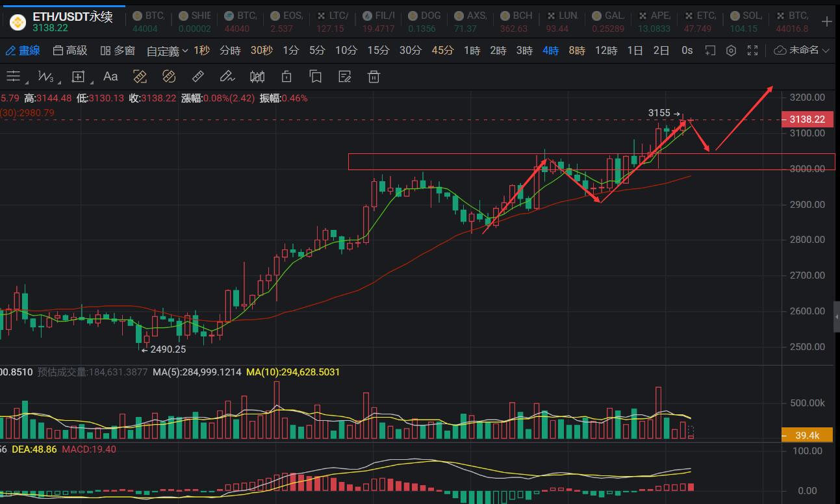840x504 pixels.
Task: Toggle the 畫線 drawing mode button
Action: click(23, 51)
